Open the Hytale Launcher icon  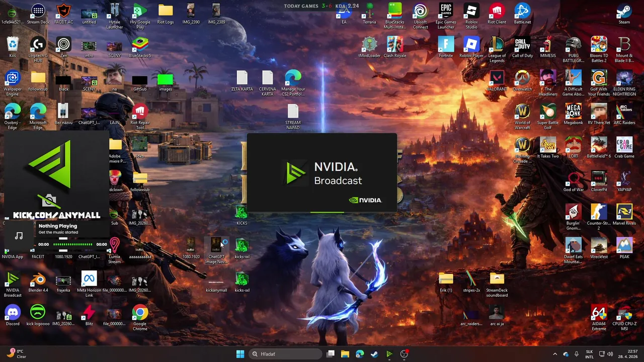pyautogui.click(x=115, y=16)
